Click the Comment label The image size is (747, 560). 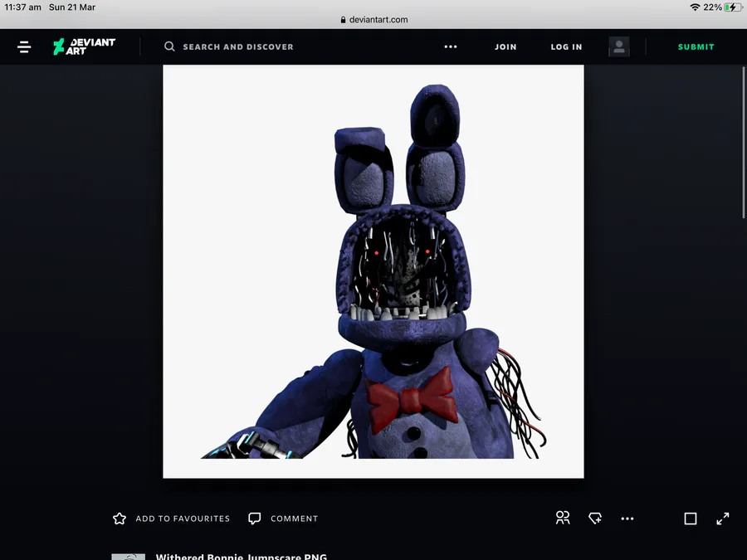coord(294,519)
